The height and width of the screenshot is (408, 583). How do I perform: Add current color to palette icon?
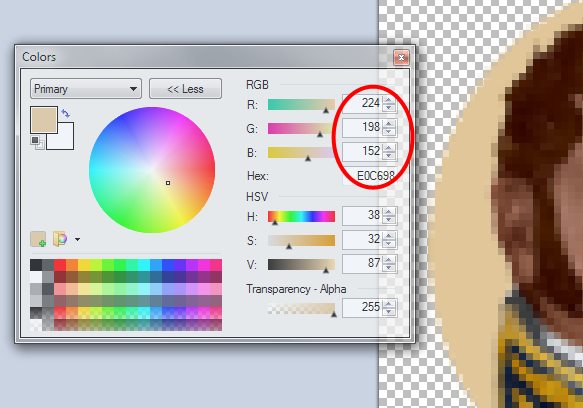[38, 239]
